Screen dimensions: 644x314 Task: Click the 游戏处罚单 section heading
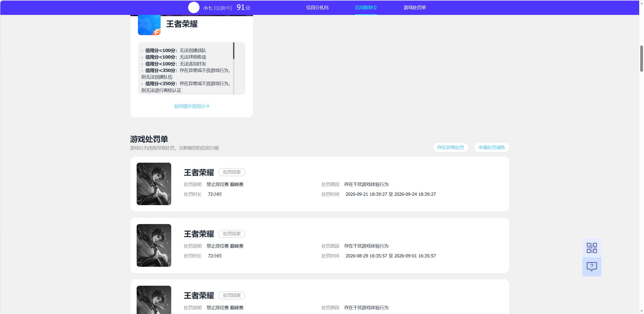coord(149,139)
